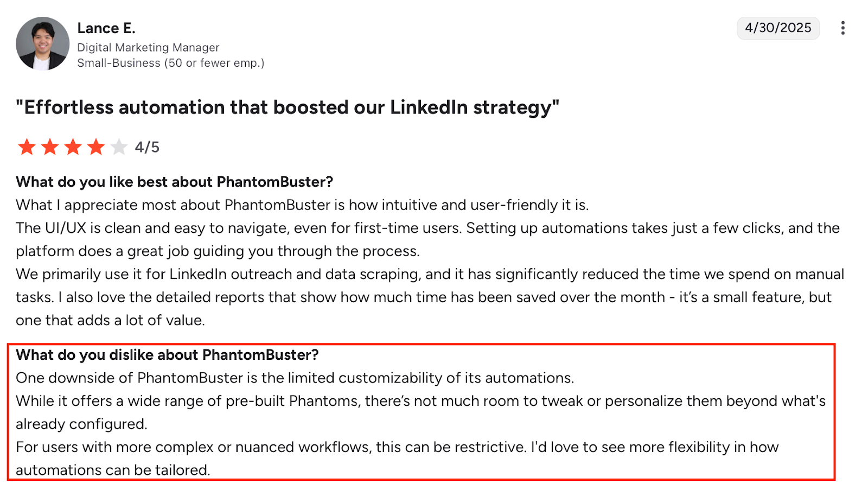868x490 pixels.
Task: Click the first red star
Action: 26,147
